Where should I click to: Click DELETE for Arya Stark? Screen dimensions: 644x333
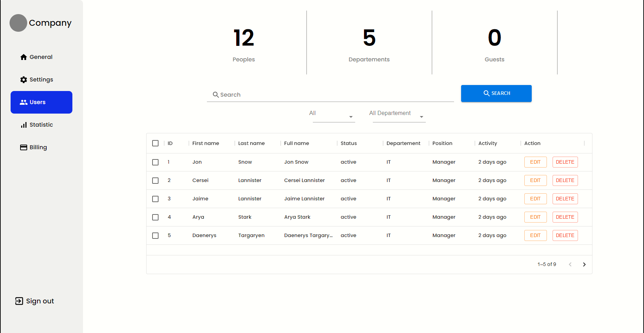coord(565,217)
